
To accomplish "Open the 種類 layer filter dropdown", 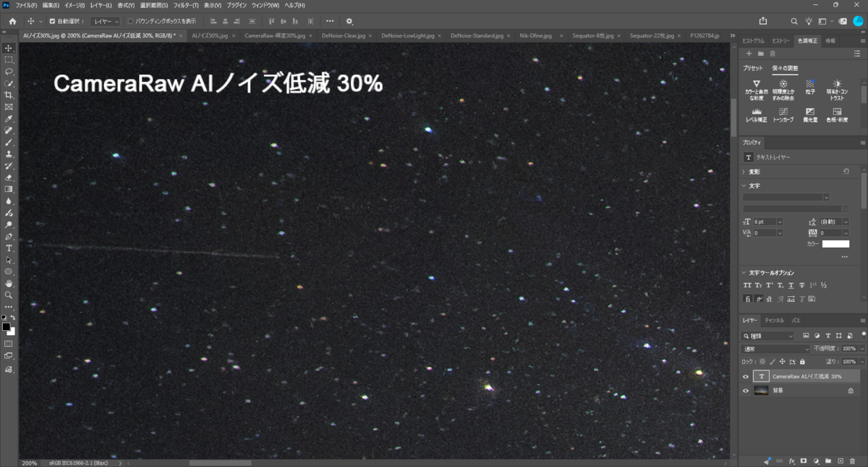I will pos(768,336).
